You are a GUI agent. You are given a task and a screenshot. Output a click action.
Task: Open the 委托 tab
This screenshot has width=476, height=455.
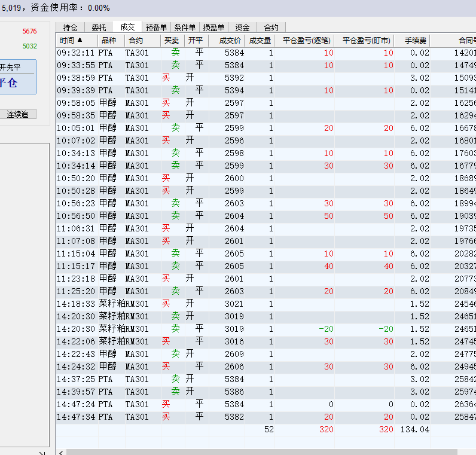point(99,28)
